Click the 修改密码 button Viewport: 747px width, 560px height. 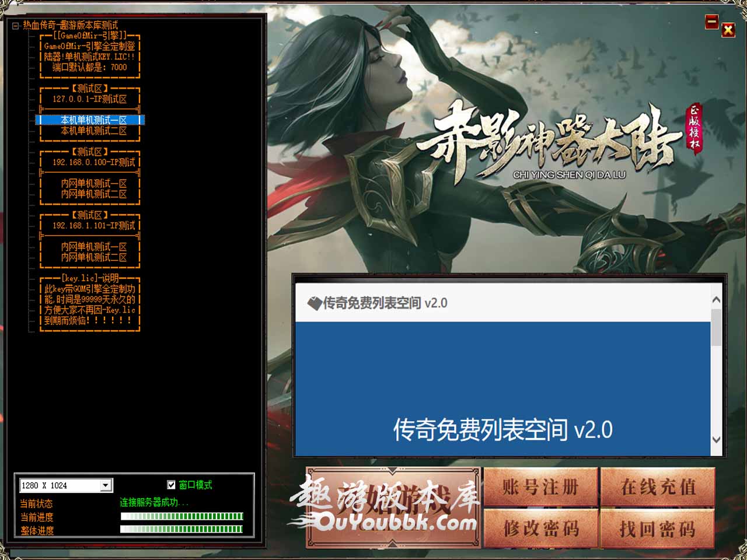[x=540, y=528]
